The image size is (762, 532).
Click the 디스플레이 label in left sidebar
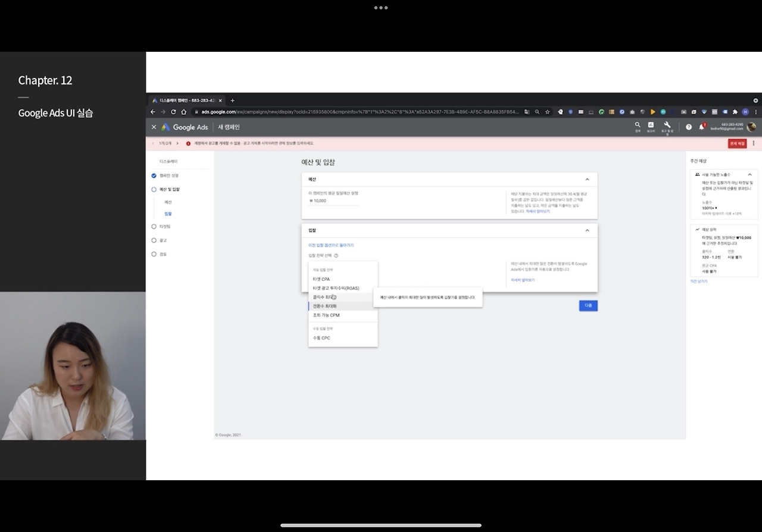point(168,162)
